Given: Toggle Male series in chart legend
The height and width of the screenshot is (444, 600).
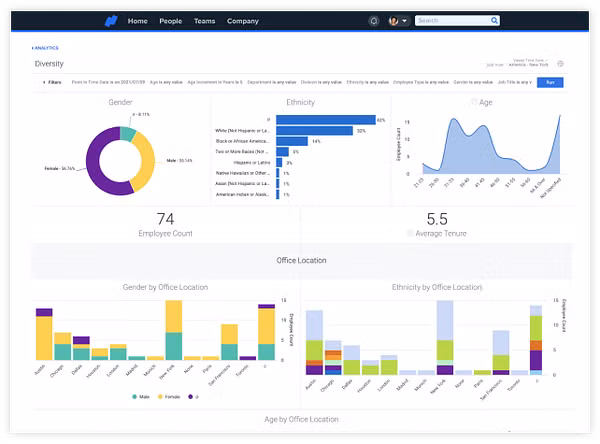Looking at the screenshot, I should (137, 396).
